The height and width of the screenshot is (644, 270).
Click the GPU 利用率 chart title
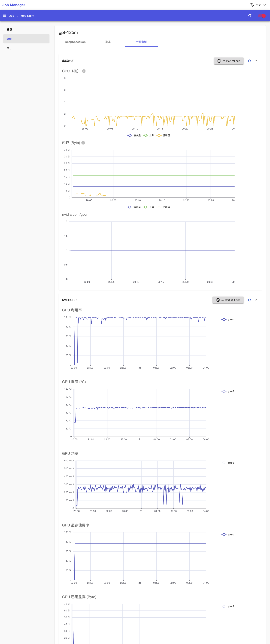[72, 310]
